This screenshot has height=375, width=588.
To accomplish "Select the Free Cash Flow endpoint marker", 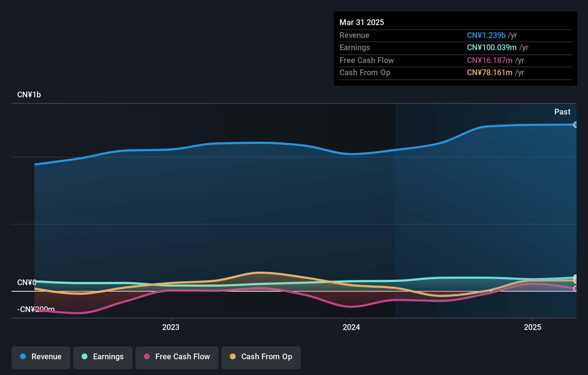I will 575,289.
